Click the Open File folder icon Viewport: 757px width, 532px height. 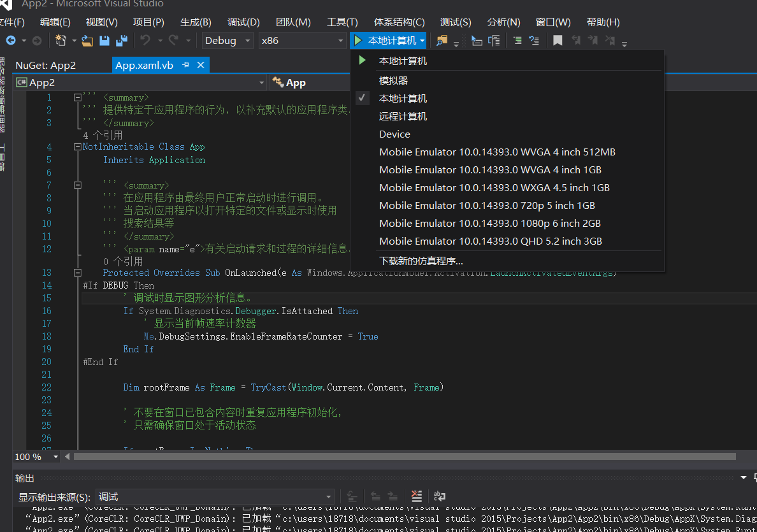[87, 41]
